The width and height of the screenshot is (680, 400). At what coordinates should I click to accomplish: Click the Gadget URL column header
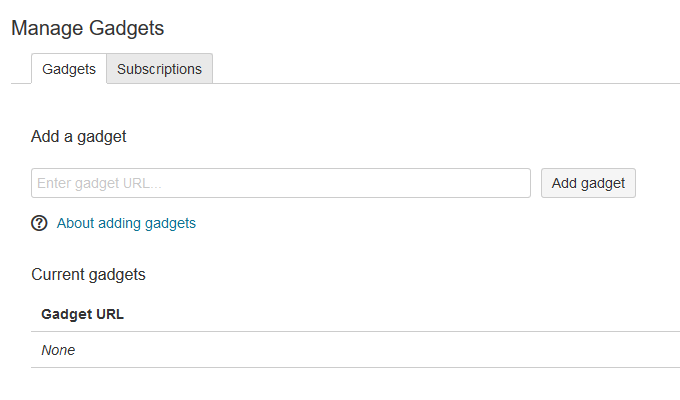point(82,314)
